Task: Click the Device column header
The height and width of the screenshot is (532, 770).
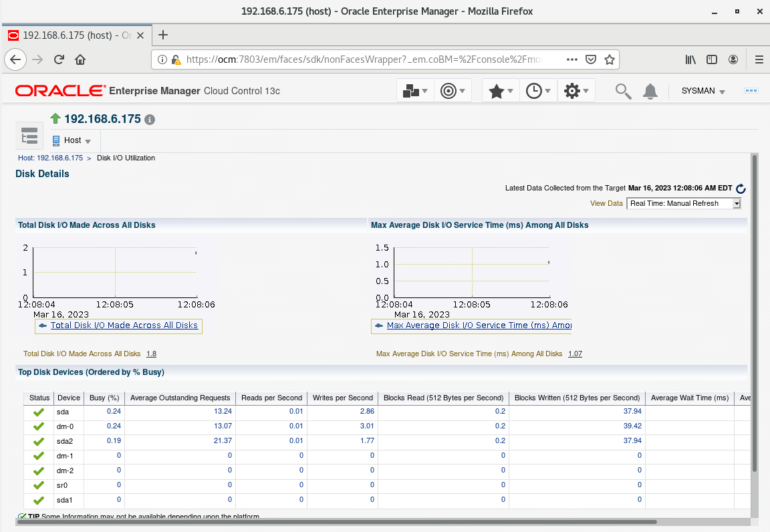Action: tap(69, 398)
